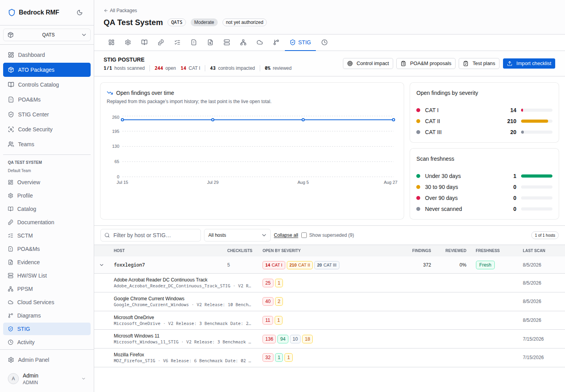Viewport: 565px width, 392px height.
Task: Open the Profile tab gear icon
Action: pyautogui.click(x=128, y=42)
